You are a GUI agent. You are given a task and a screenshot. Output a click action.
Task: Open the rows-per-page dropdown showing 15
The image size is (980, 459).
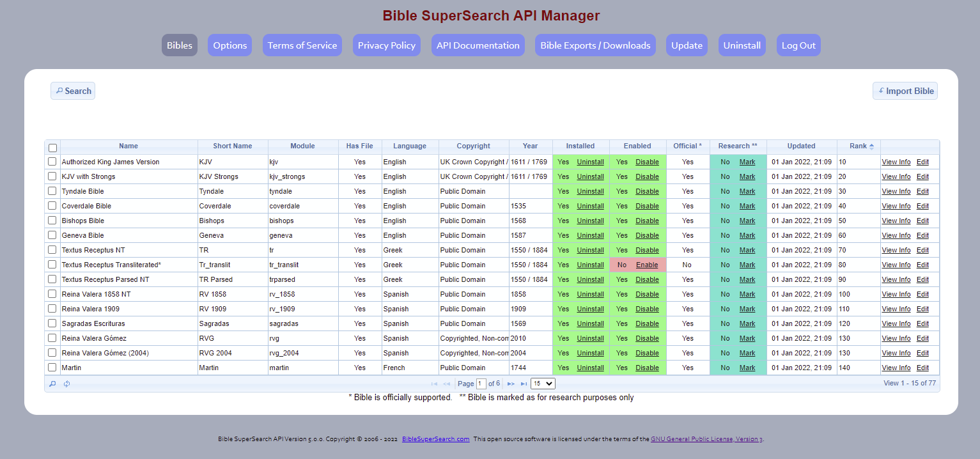tap(543, 384)
